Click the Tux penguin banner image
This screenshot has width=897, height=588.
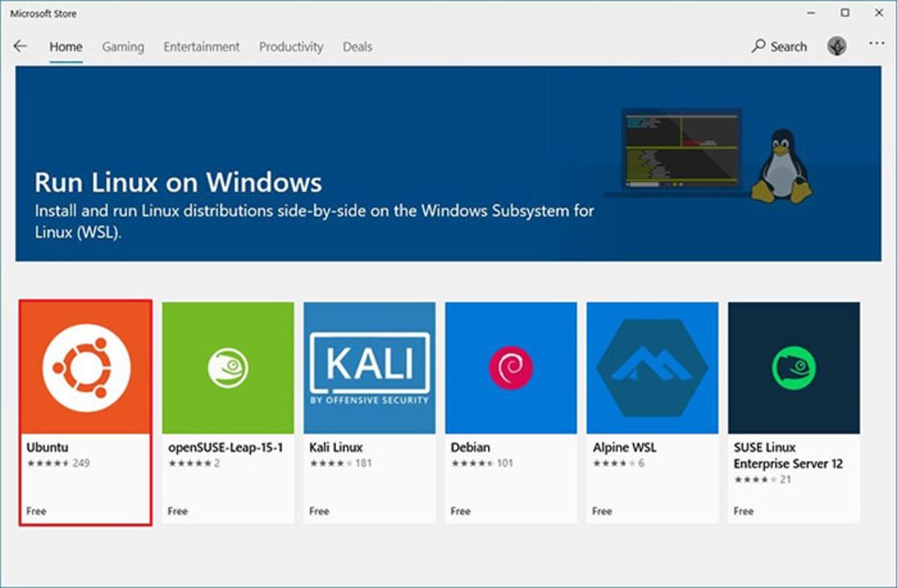(782, 166)
